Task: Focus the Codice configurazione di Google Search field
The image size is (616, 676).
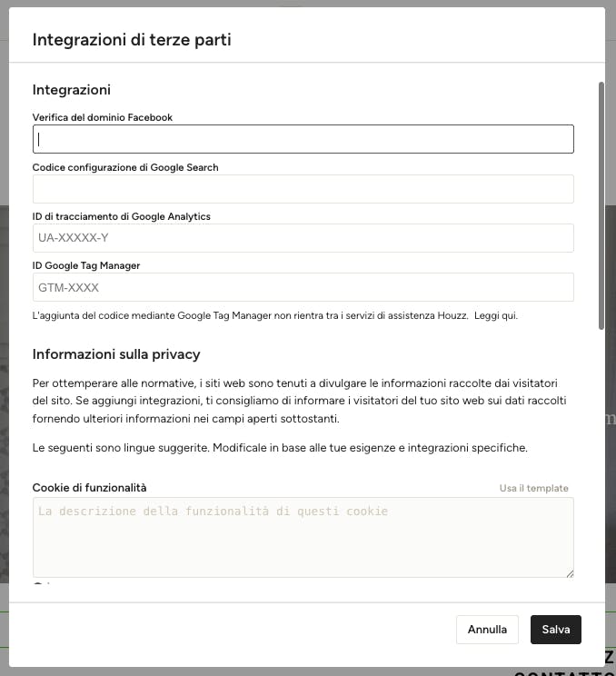Action: pos(303,189)
